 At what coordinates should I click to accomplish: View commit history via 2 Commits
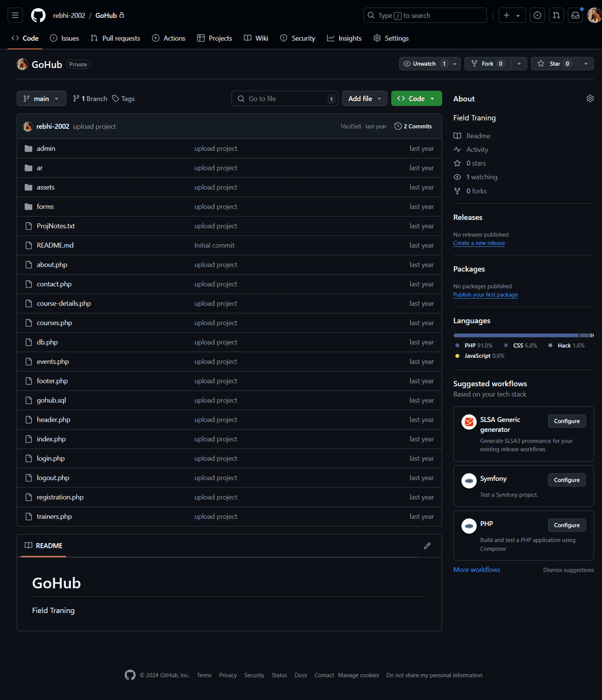click(x=413, y=127)
